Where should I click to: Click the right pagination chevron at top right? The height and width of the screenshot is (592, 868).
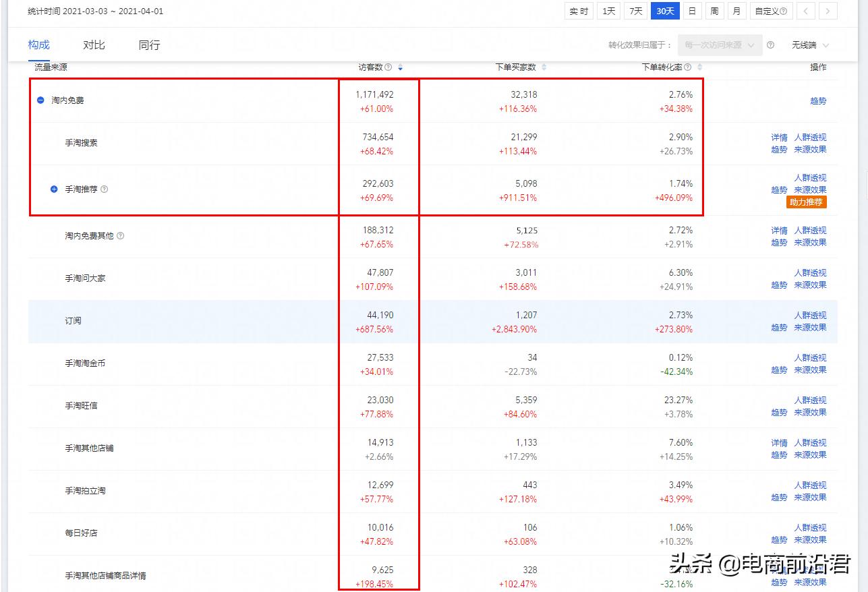pos(828,11)
